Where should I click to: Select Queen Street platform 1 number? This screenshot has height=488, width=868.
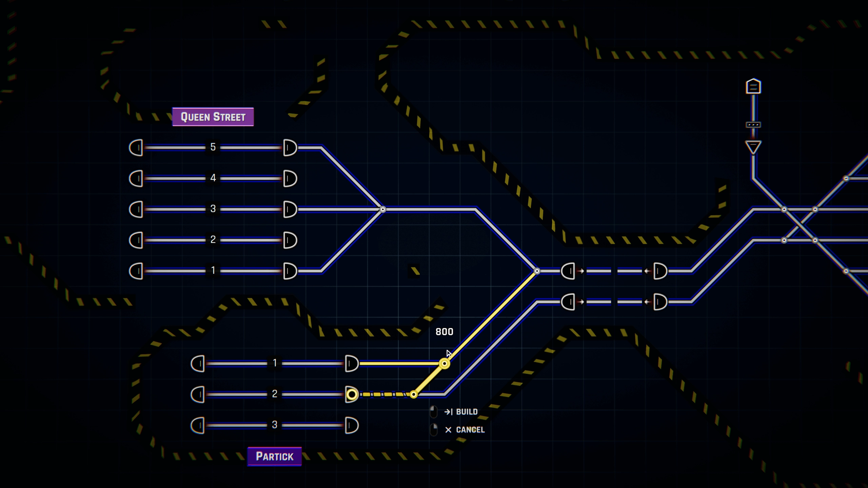coord(213,270)
